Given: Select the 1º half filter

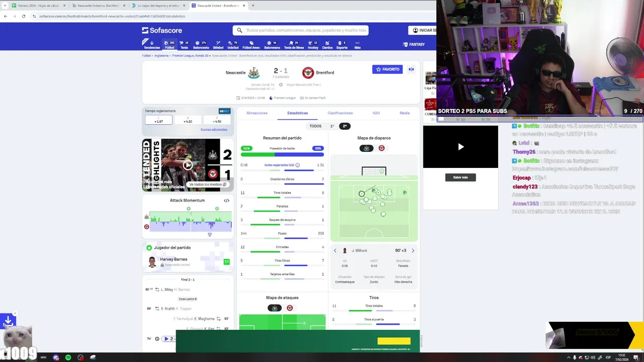Looking at the screenshot, I should [x=332, y=126].
